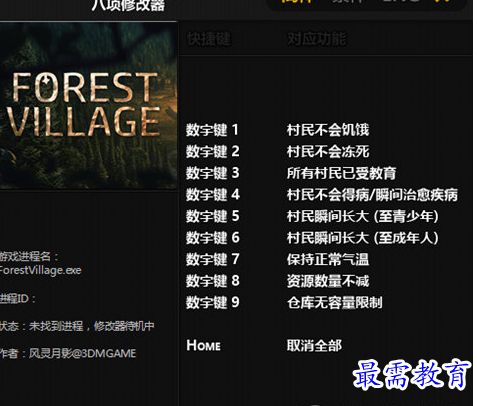Viewport: 477px width, 406px height.
Task: Click the '数字键 2' hotkey label
Action: [x=212, y=151]
